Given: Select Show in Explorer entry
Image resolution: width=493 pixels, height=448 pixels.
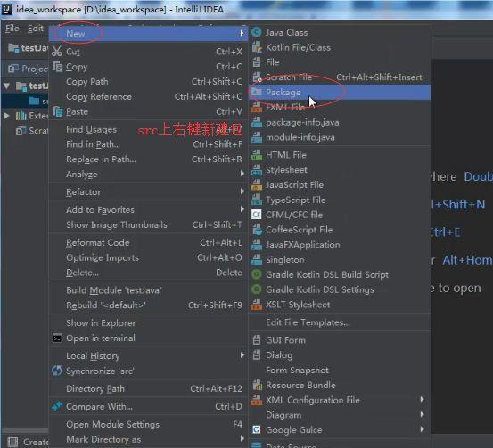Looking at the screenshot, I should click(148, 322).
